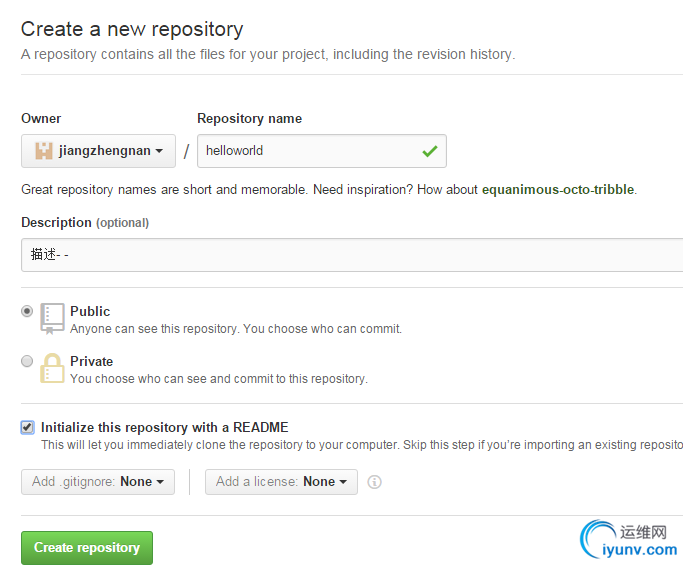Click the Public option label
The width and height of the screenshot is (683, 566).
[x=90, y=311]
